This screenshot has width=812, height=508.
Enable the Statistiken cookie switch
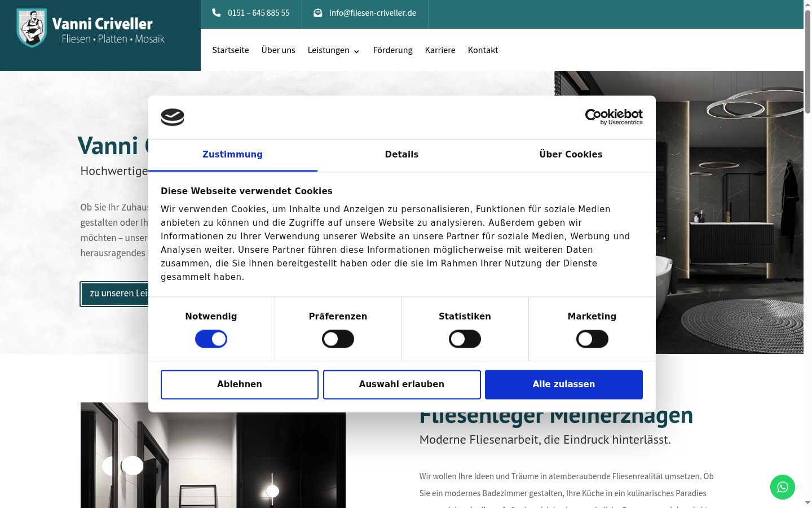click(x=465, y=339)
